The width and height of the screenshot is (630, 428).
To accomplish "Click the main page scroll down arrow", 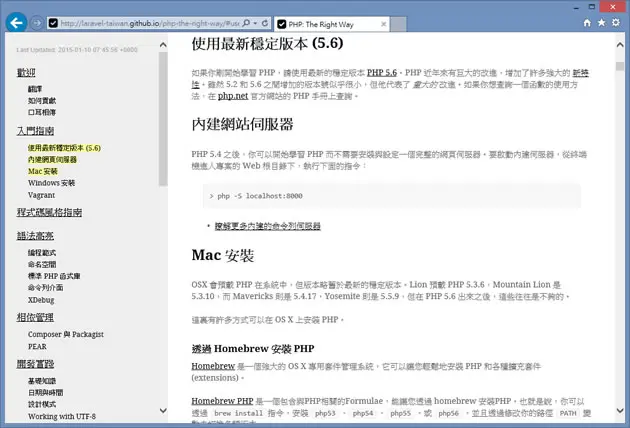I will tap(620, 410).
